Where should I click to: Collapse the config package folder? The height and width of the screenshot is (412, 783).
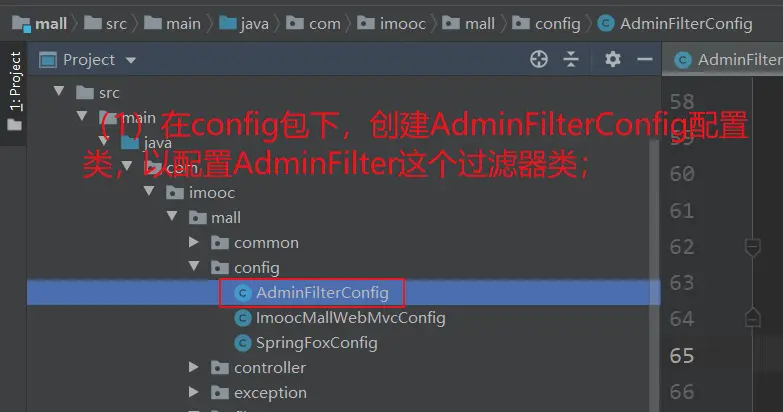tap(194, 266)
